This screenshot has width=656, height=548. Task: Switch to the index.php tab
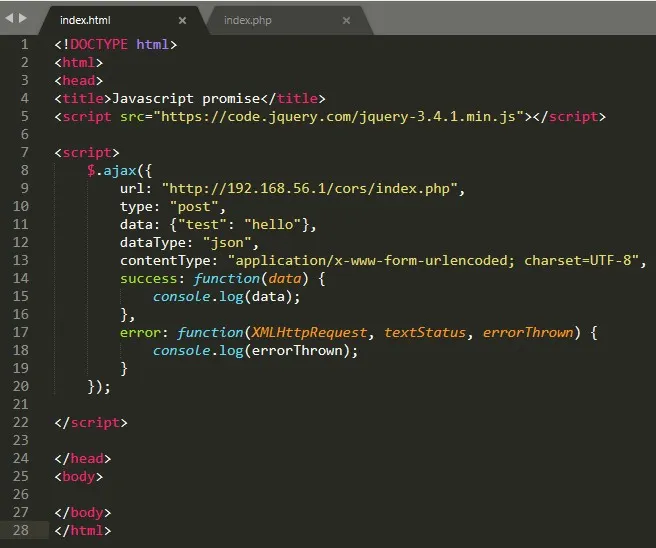(x=288, y=20)
